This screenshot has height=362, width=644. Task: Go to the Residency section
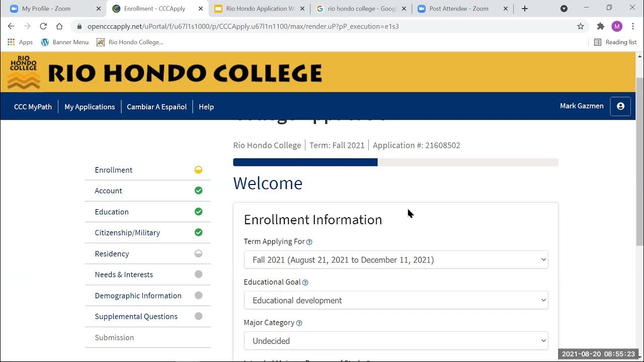pyautogui.click(x=112, y=254)
